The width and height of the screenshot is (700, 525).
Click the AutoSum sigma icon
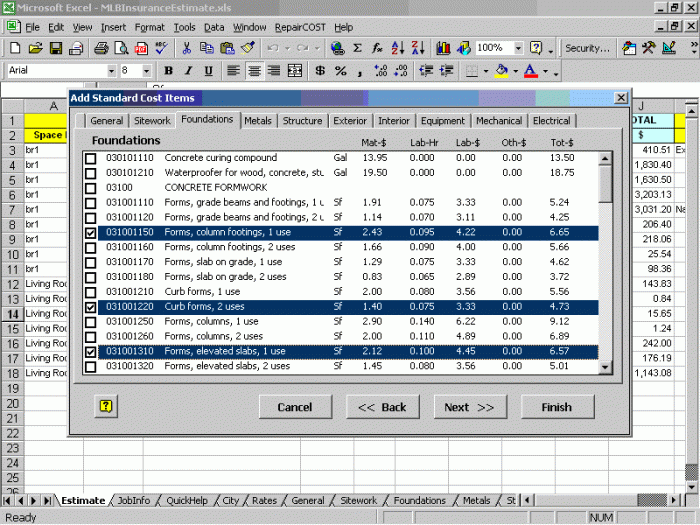[358, 48]
